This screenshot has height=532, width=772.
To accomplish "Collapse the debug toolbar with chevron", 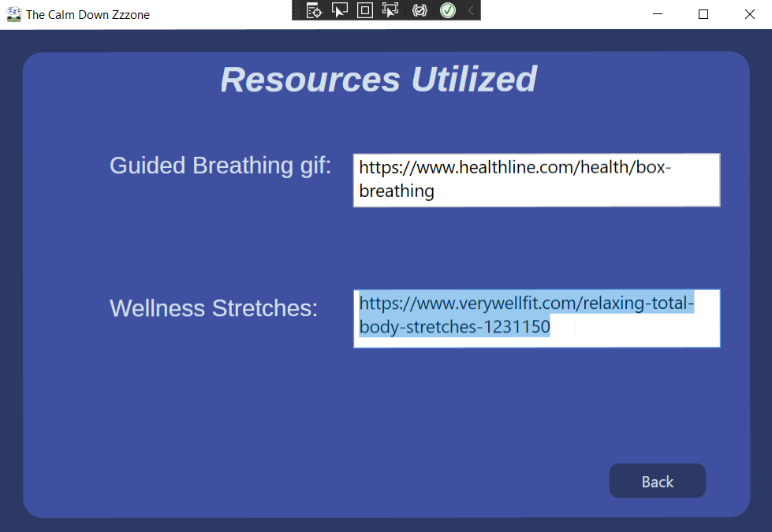I will click(x=471, y=10).
